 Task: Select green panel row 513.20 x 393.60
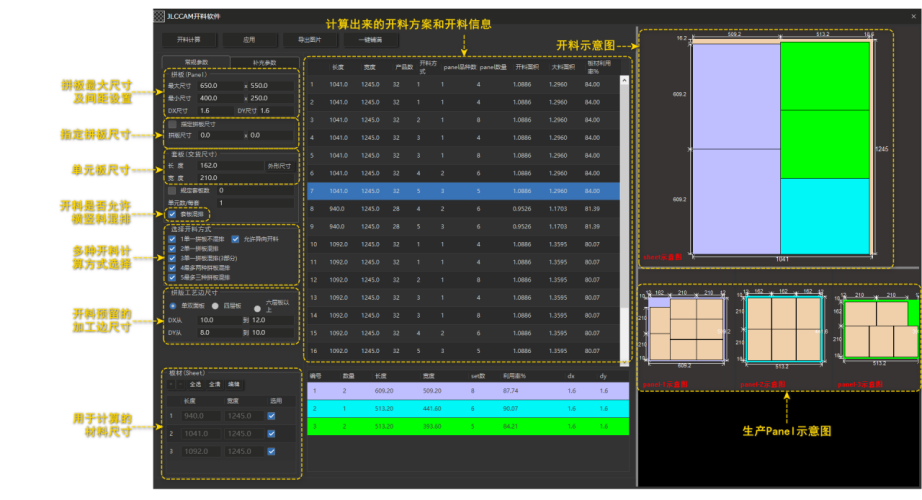point(468,426)
